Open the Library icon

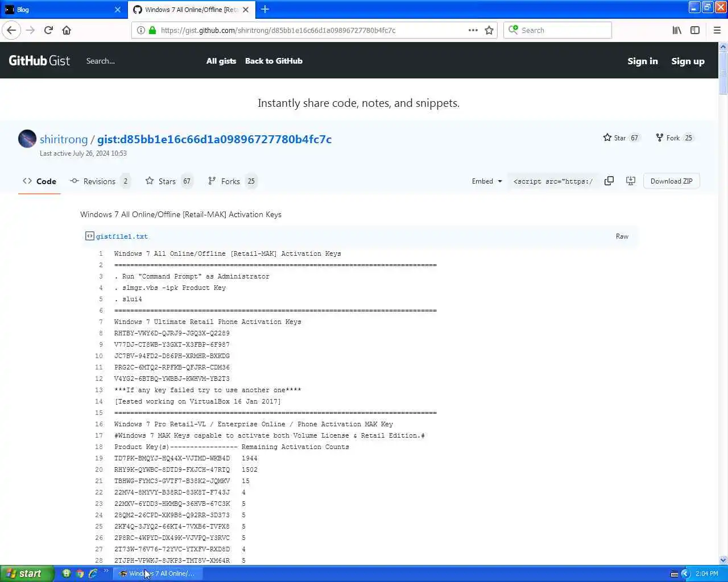pyautogui.click(x=677, y=30)
